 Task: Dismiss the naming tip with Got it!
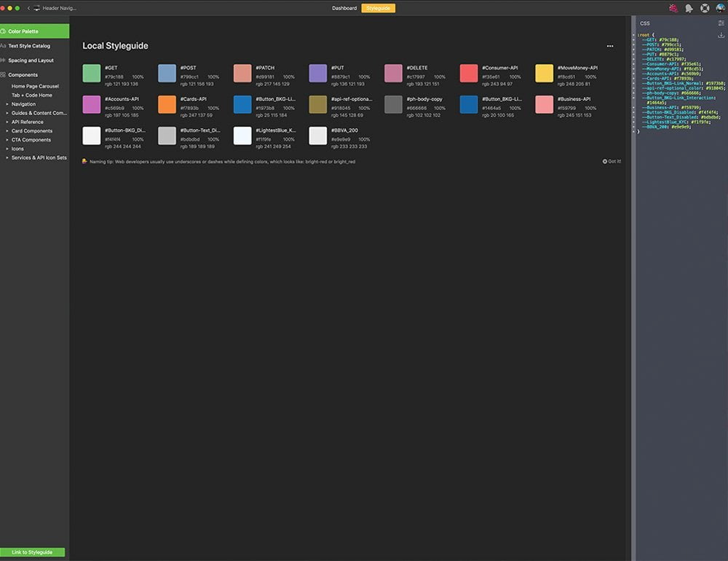click(612, 161)
